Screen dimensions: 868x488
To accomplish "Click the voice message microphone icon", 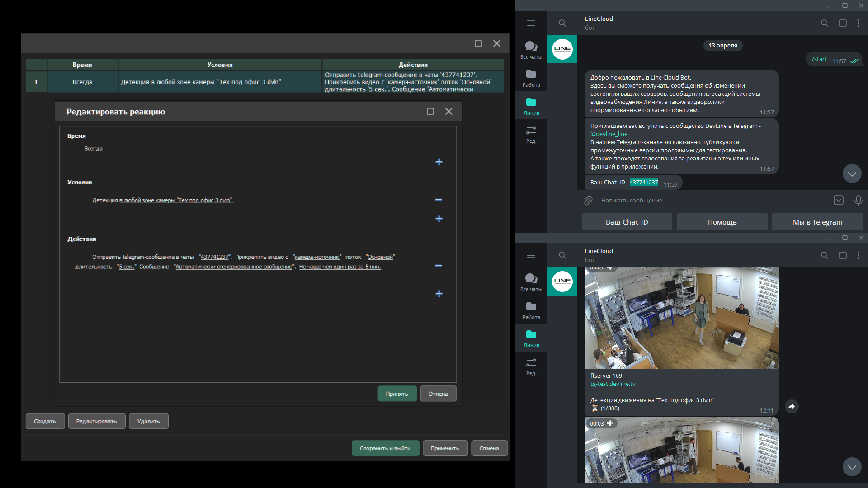I will coord(858,200).
